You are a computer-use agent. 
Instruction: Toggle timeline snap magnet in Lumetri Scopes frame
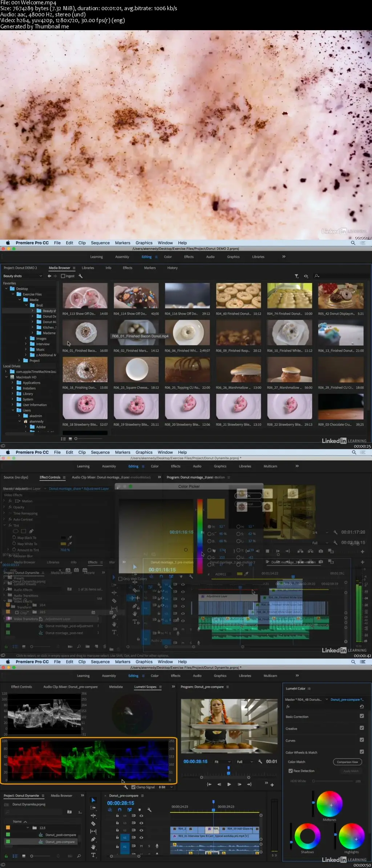pyautogui.click(x=120, y=810)
